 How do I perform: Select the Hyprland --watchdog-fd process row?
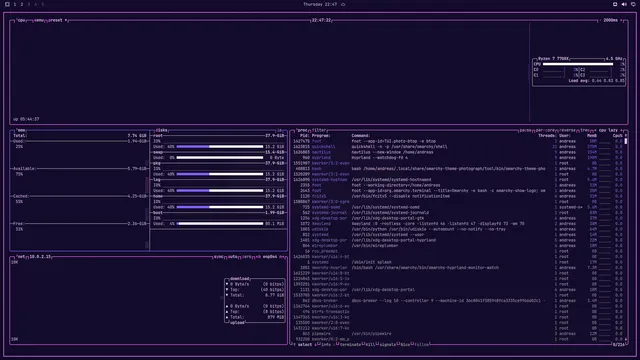coord(458,158)
